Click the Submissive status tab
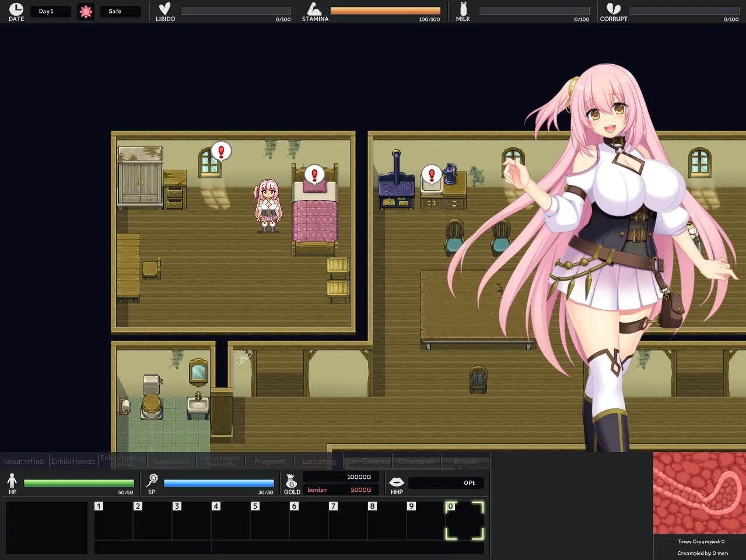This screenshot has height=560, width=746. click(171, 461)
